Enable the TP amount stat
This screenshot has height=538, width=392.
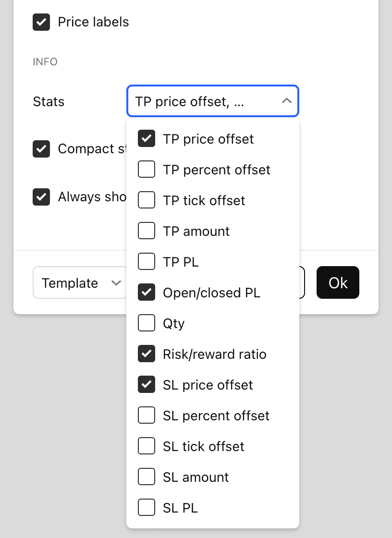tap(147, 231)
